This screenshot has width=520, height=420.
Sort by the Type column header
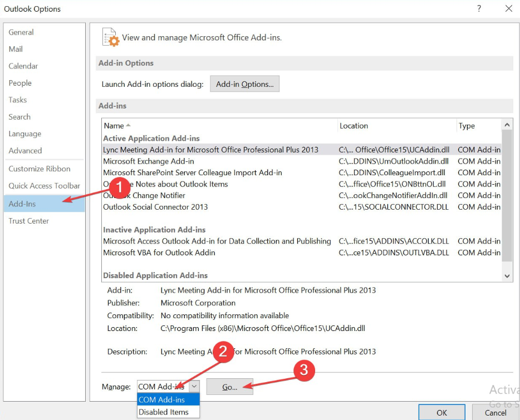pos(479,126)
